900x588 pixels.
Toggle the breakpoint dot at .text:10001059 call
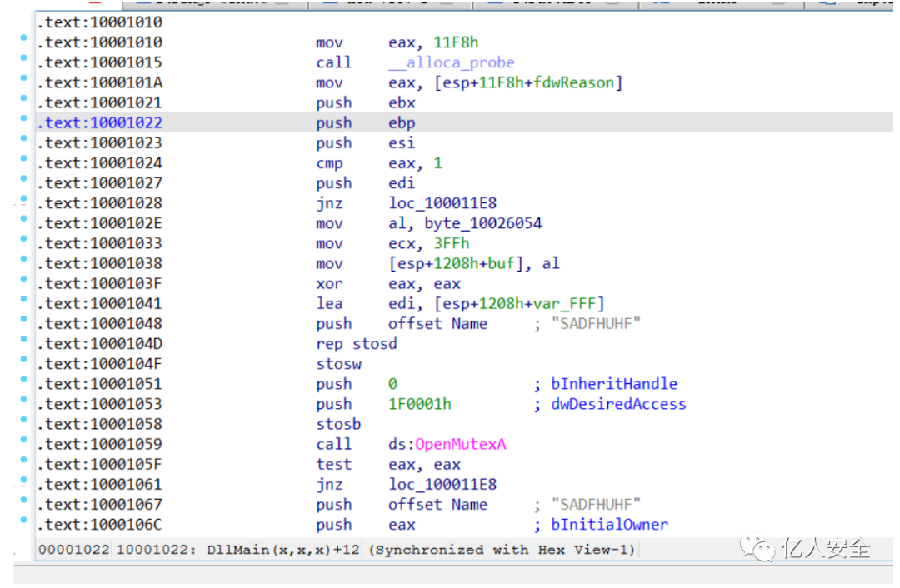pyautogui.click(x=23, y=440)
